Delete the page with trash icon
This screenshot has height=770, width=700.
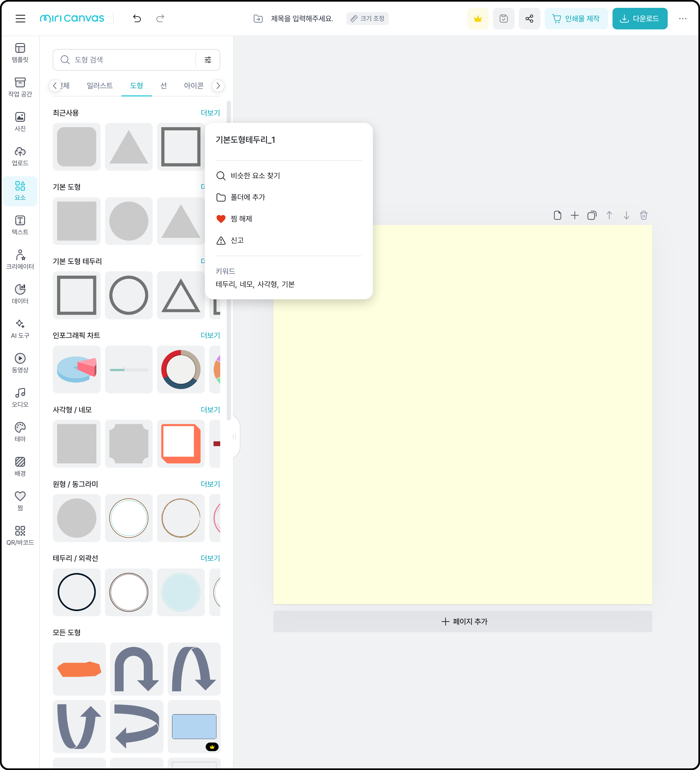(x=643, y=216)
